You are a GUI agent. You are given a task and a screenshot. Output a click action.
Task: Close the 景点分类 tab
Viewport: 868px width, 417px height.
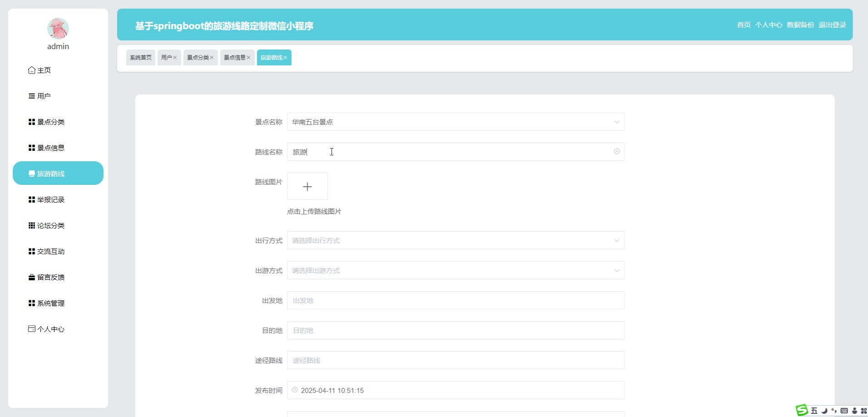pyautogui.click(x=212, y=58)
